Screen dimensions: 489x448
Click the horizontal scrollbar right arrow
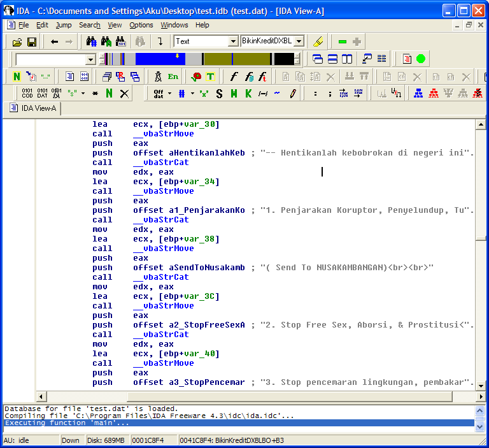pyautogui.click(x=481, y=397)
